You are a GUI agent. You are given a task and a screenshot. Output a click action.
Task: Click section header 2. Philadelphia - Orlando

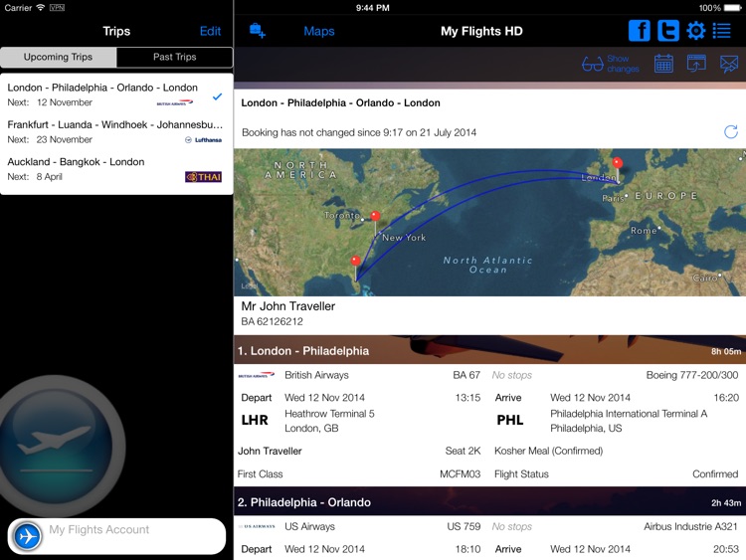[x=489, y=502]
